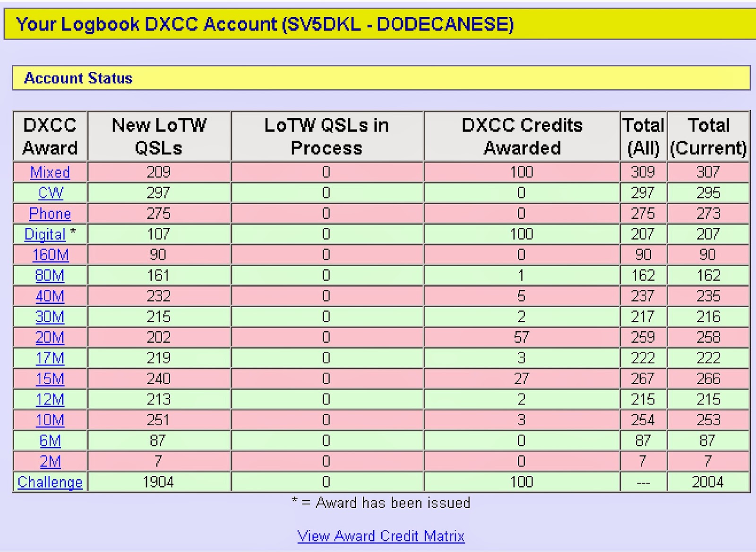Open the 30M band link
Image resolution: width=756 pixels, height=552 pixels.
[50, 317]
